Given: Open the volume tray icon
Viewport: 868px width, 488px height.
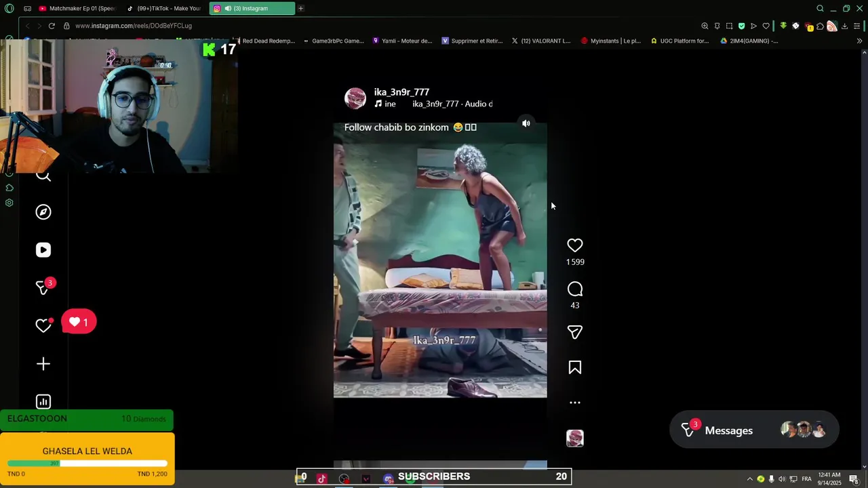Looking at the screenshot, I should [782, 479].
